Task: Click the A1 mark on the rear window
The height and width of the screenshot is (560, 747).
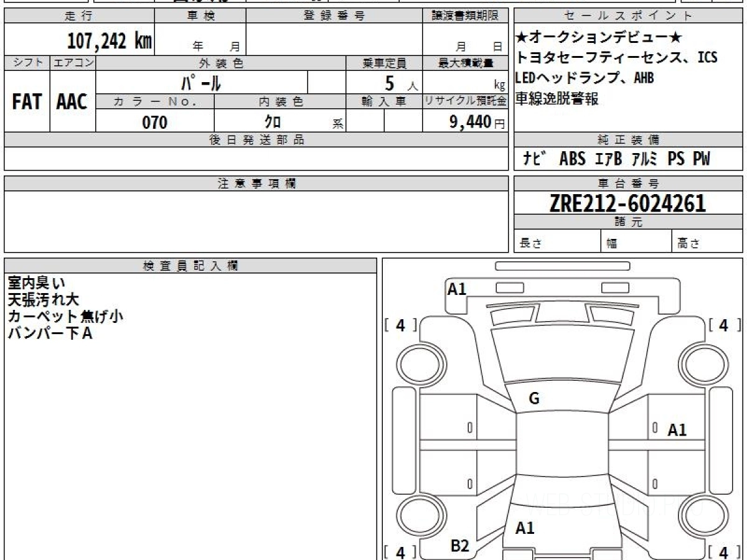Action: pos(525,528)
